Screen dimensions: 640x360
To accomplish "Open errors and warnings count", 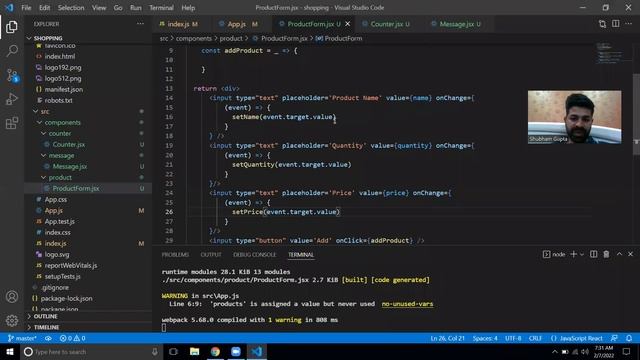I will (x=72, y=338).
